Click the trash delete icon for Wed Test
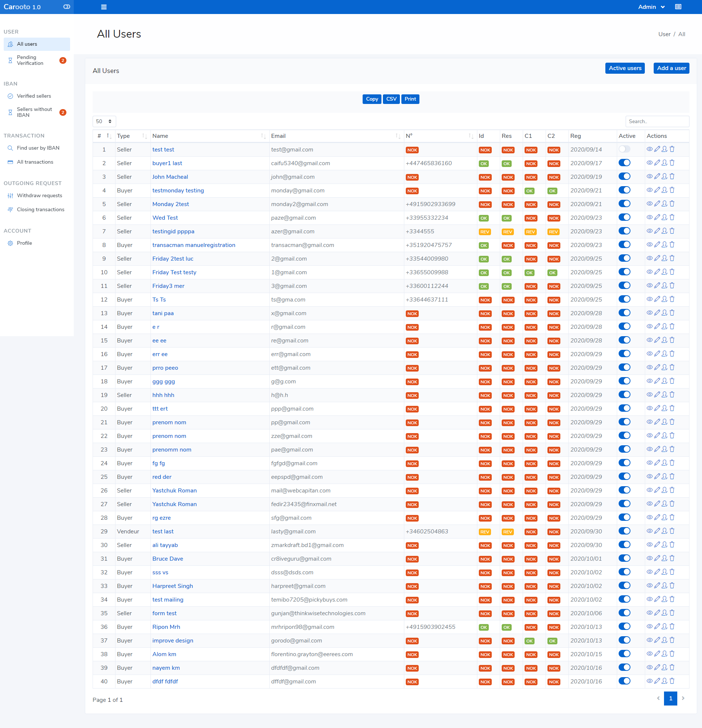 point(672,217)
